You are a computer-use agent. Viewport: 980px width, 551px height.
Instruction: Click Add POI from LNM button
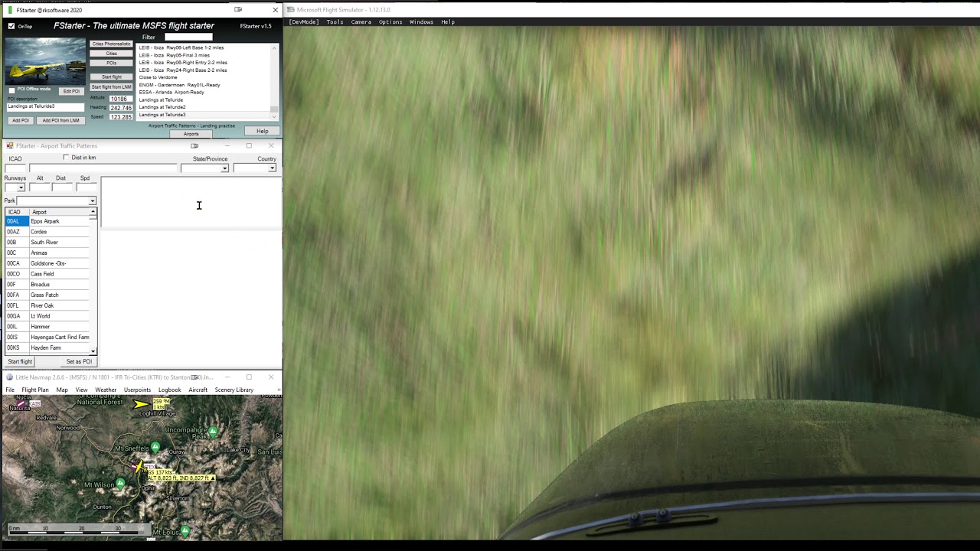(60, 120)
